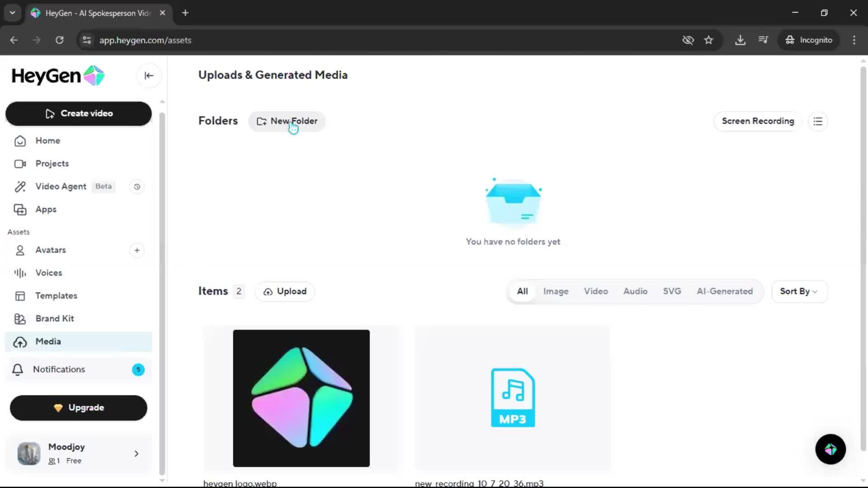Switch to list view icon
Image resolution: width=868 pixels, height=488 pixels.
coord(818,121)
